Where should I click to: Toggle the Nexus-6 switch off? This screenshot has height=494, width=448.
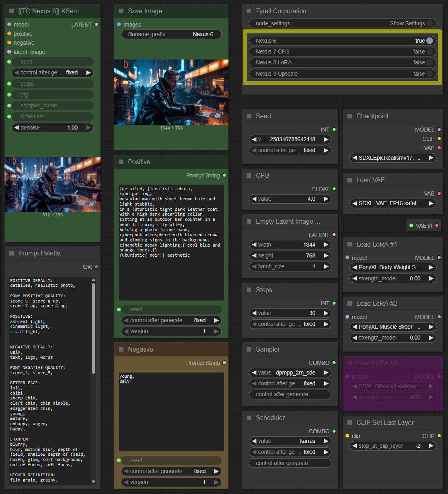pos(430,41)
